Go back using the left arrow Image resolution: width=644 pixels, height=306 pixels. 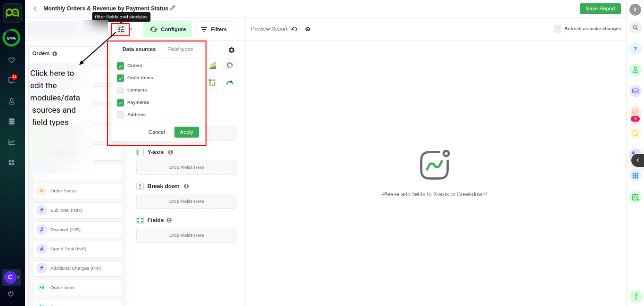click(35, 8)
